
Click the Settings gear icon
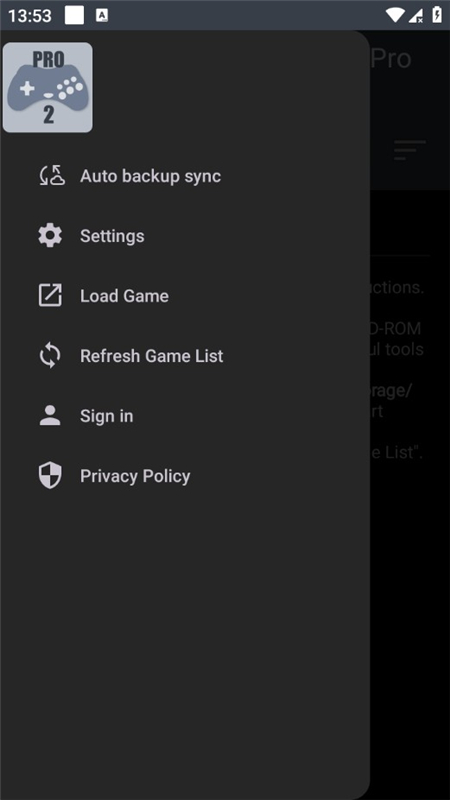(x=50, y=236)
